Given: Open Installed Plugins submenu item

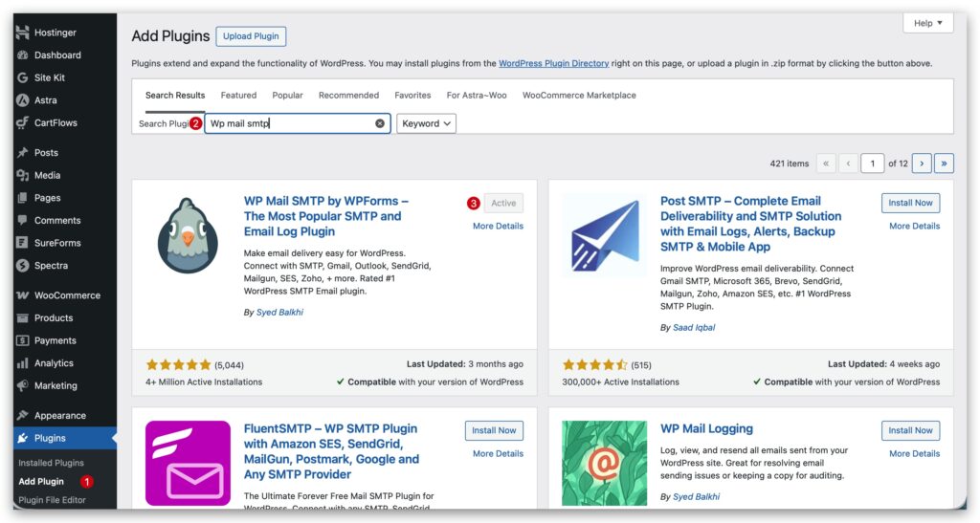Looking at the screenshot, I should coord(51,463).
